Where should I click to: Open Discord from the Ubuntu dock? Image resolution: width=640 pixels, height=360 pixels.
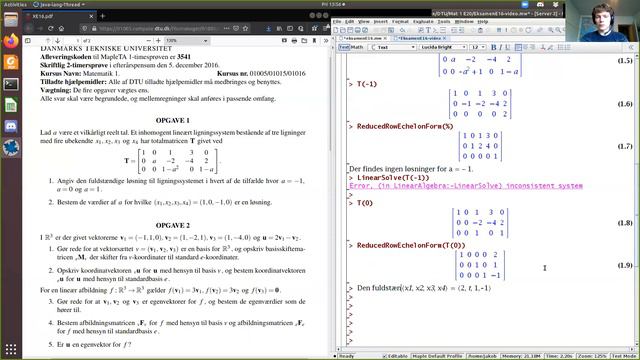11,127
